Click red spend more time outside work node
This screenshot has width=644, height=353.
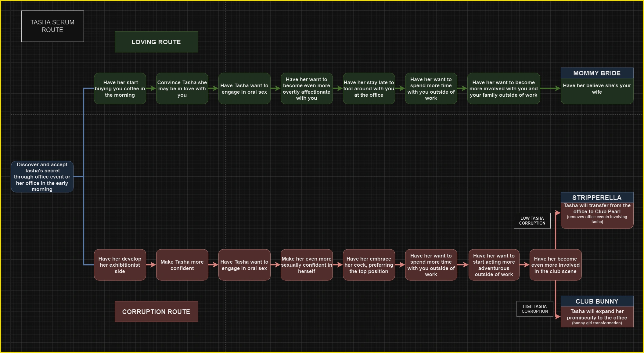click(x=431, y=265)
